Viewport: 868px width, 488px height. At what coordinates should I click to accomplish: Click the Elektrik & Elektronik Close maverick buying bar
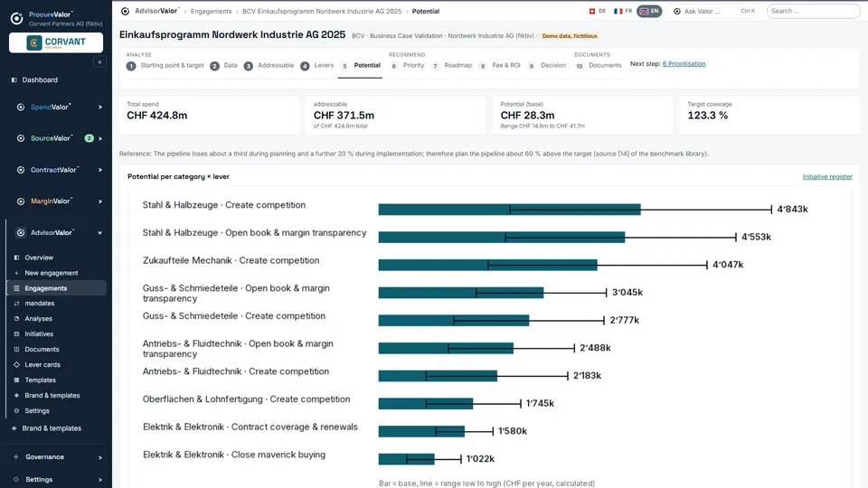406,459
